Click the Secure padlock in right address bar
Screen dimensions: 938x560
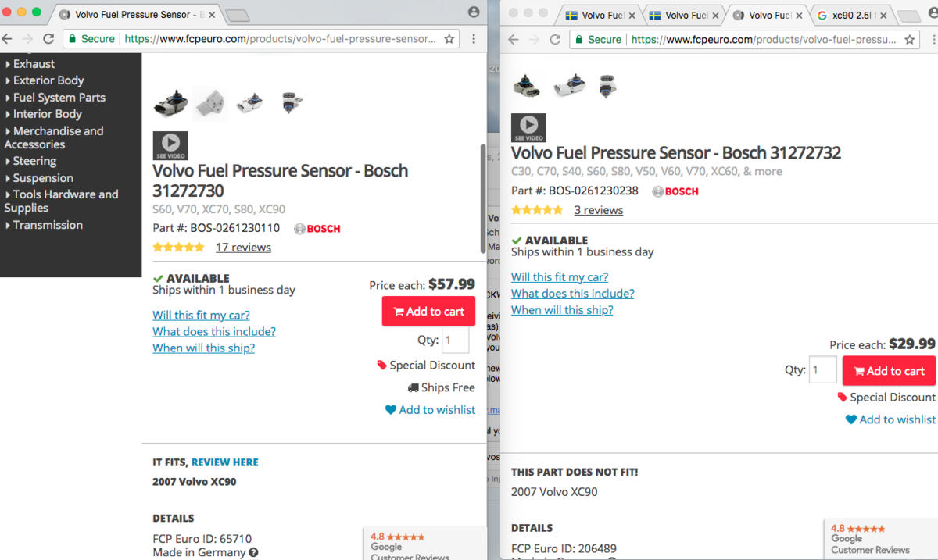coord(581,39)
